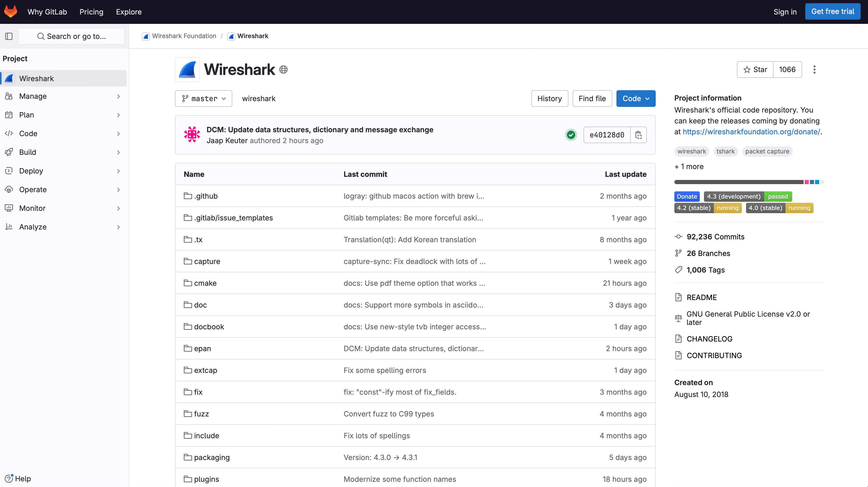Click Wireshark Foundation breadcrumb text
The width and height of the screenshot is (868, 487).
click(184, 36)
